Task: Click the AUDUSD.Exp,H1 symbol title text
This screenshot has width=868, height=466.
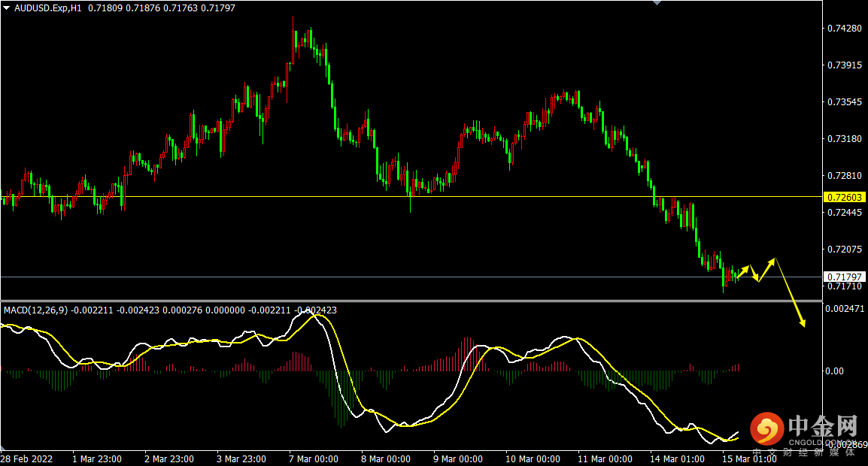Action: (x=47, y=8)
